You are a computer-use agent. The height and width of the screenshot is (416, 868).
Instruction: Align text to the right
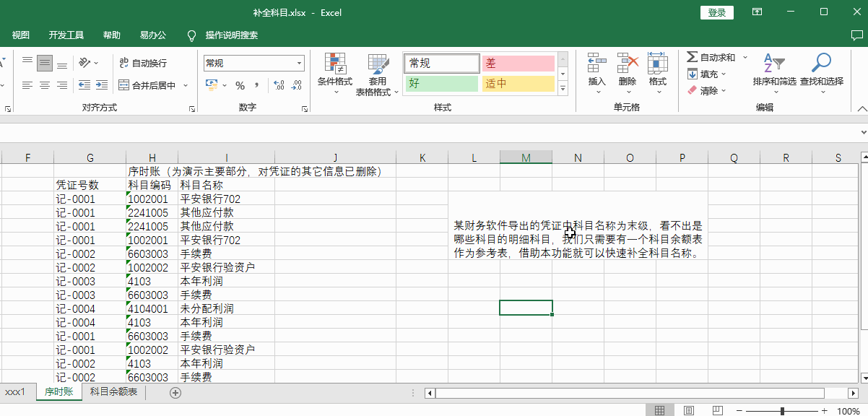62,85
